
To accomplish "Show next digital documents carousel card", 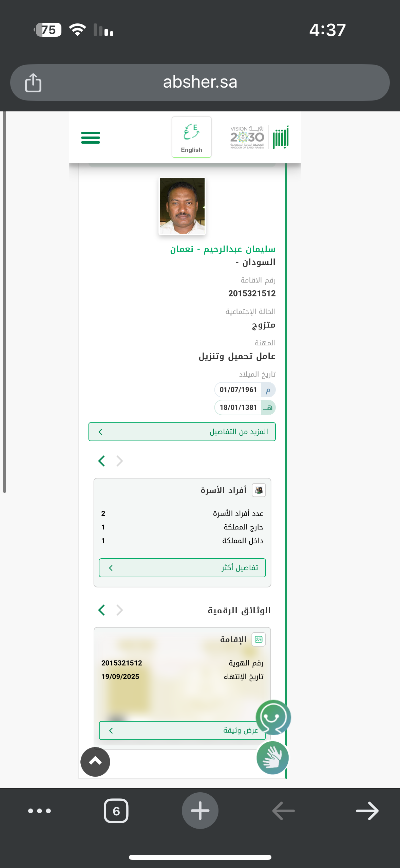I will [x=101, y=610].
